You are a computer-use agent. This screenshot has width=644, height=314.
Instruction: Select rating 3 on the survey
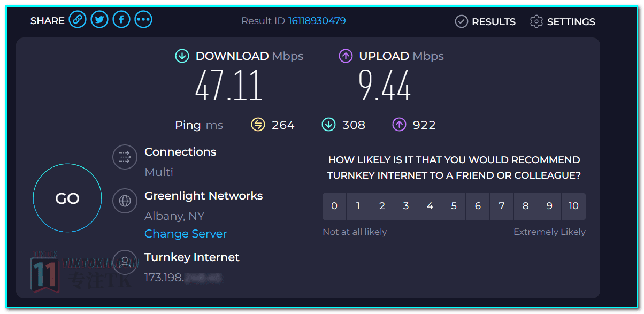tap(406, 206)
